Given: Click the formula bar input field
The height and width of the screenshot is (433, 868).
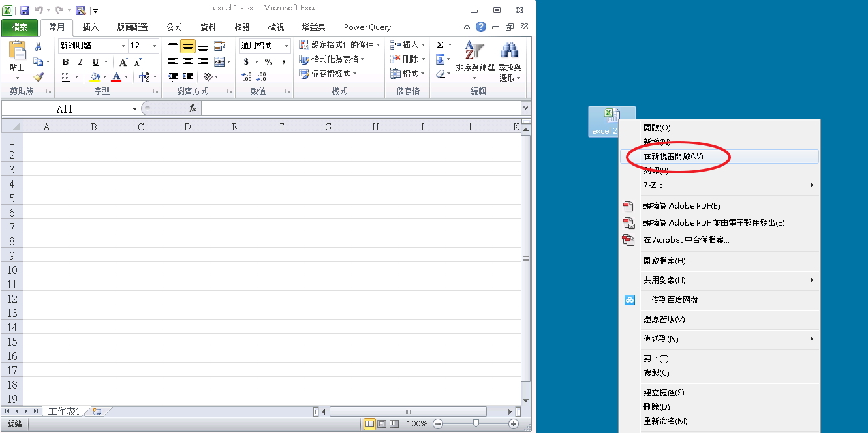Looking at the screenshot, I should click(x=361, y=109).
